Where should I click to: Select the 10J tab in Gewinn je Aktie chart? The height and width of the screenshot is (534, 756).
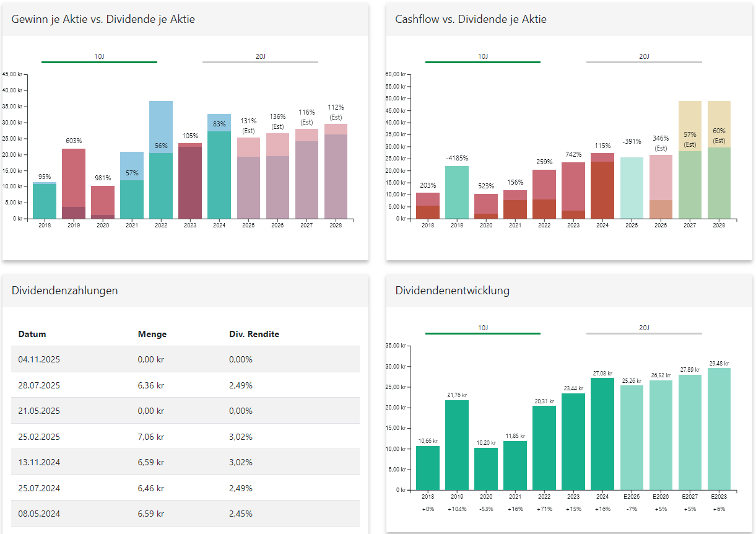pyautogui.click(x=99, y=57)
